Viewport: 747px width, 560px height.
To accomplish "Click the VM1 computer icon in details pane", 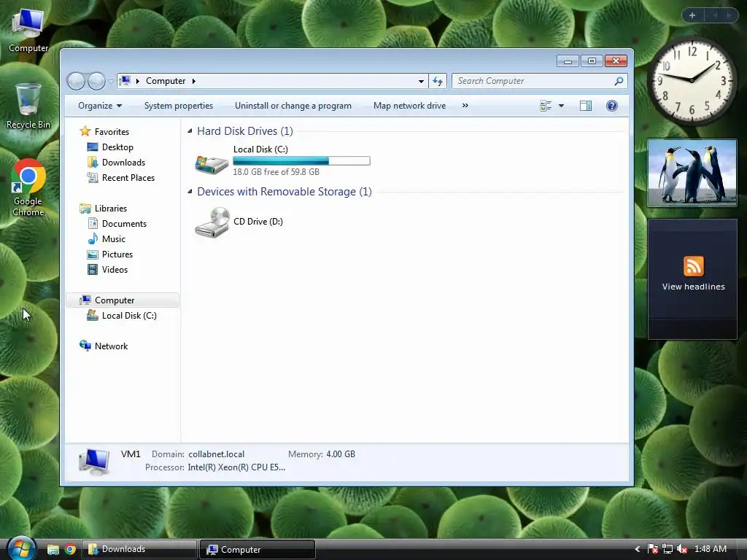I will coord(94,462).
